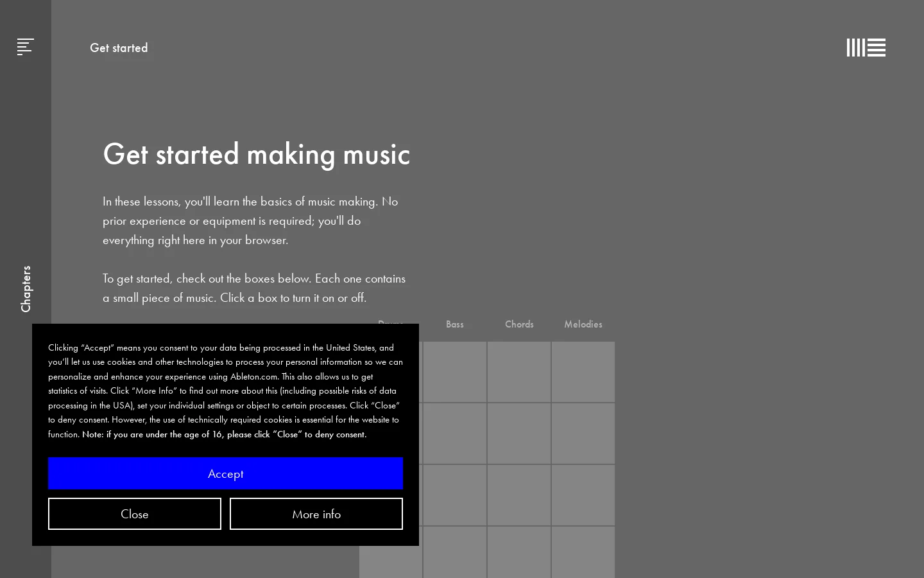Viewport: 924px width, 578px height.
Task: Toggle the first box in Melodies column
Action: click(x=583, y=372)
